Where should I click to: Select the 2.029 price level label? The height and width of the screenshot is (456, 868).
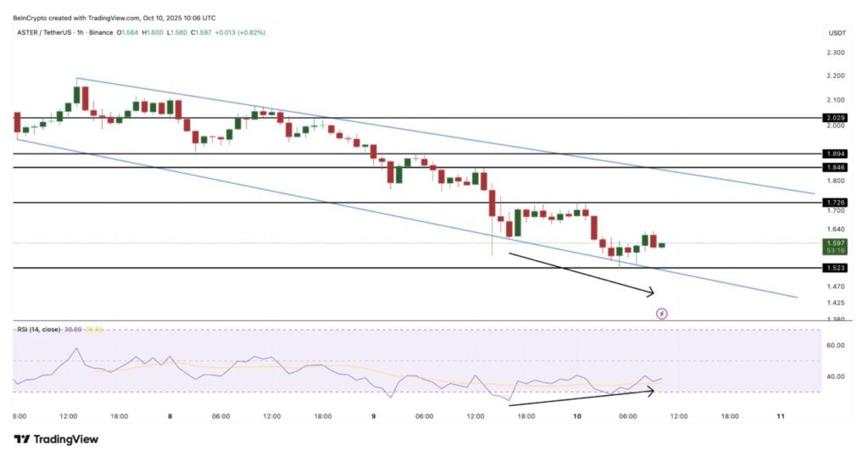click(836, 117)
